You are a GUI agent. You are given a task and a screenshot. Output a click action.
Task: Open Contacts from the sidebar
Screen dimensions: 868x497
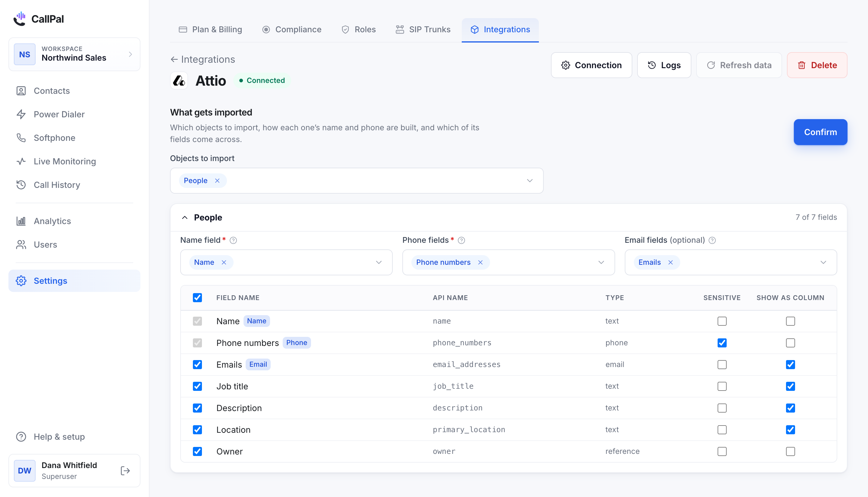tap(74, 91)
